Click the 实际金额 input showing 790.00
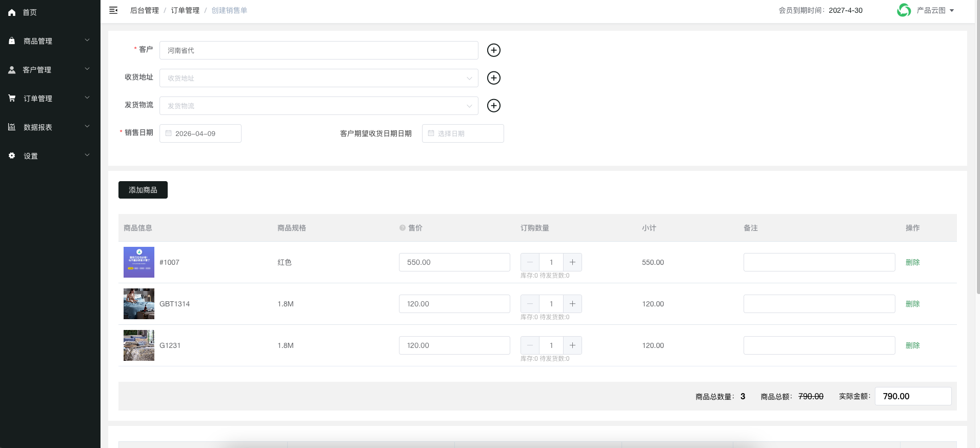This screenshot has width=980, height=448. click(913, 396)
